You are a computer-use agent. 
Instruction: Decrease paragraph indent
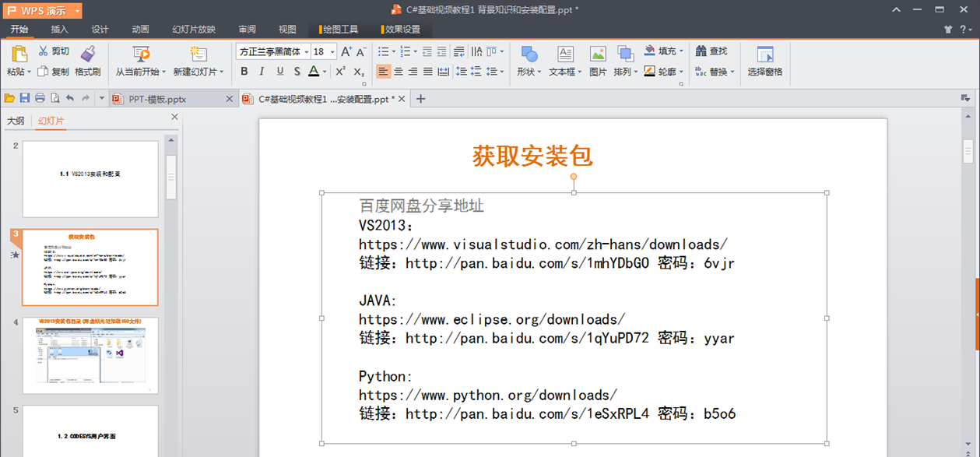point(427,51)
